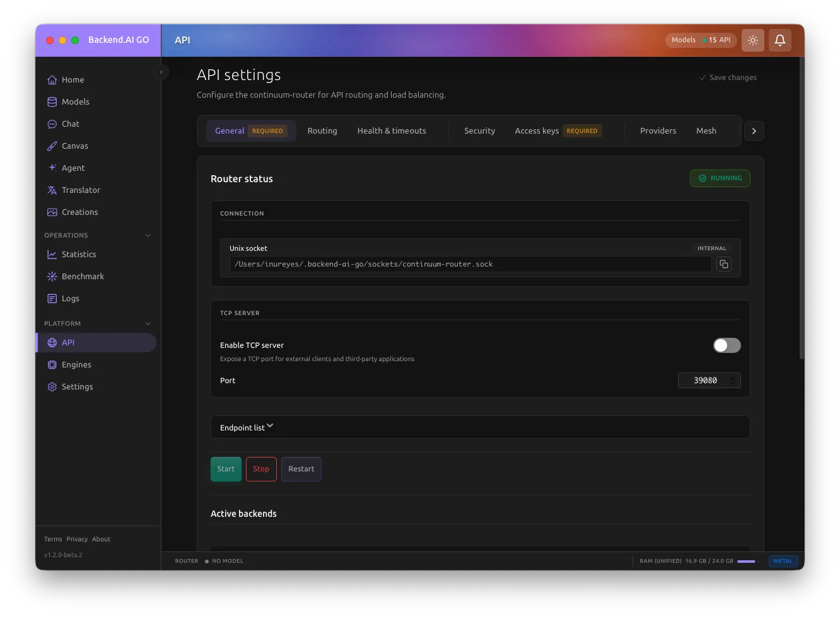840x617 pixels.
Task: Click the Chat bubble icon in sidebar
Action: (52, 124)
